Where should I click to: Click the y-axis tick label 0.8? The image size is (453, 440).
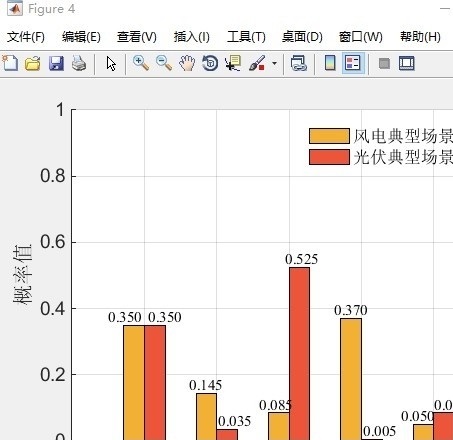point(53,176)
